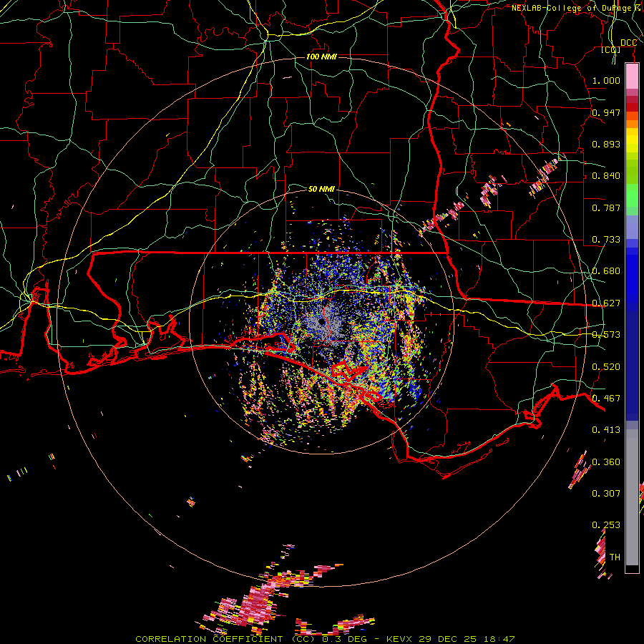This screenshot has height=644, width=644.
Task: Click the 100 NMI range ring label
Action: [321, 57]
